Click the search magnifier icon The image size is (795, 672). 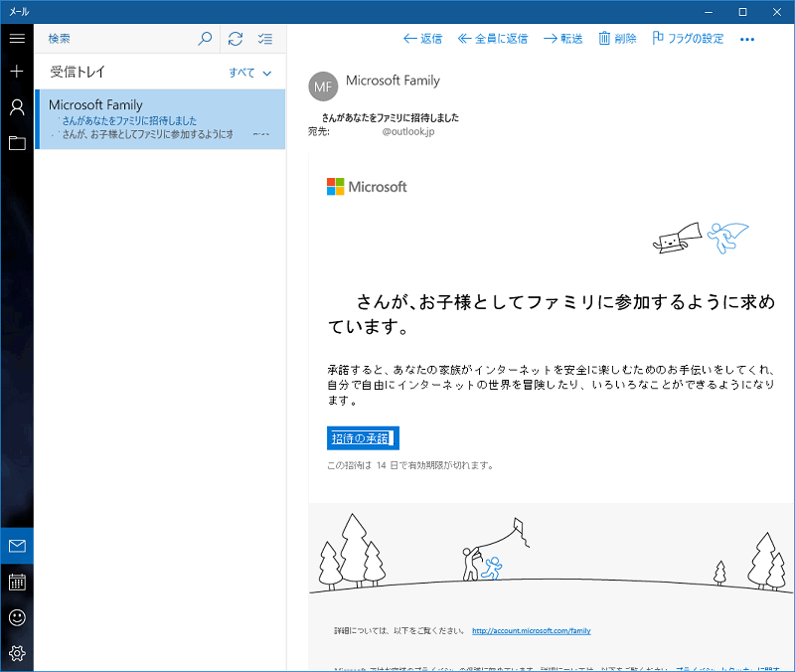click(205, 39)
